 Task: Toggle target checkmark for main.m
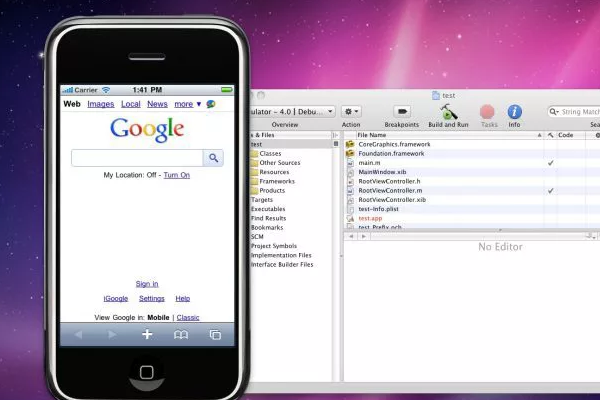[x=550, y=163]
